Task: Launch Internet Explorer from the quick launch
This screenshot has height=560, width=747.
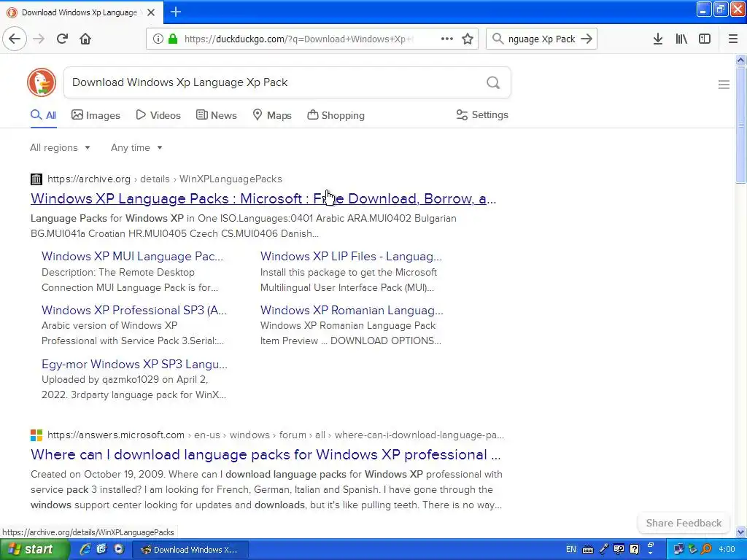Action: click(x=85, y=549)
